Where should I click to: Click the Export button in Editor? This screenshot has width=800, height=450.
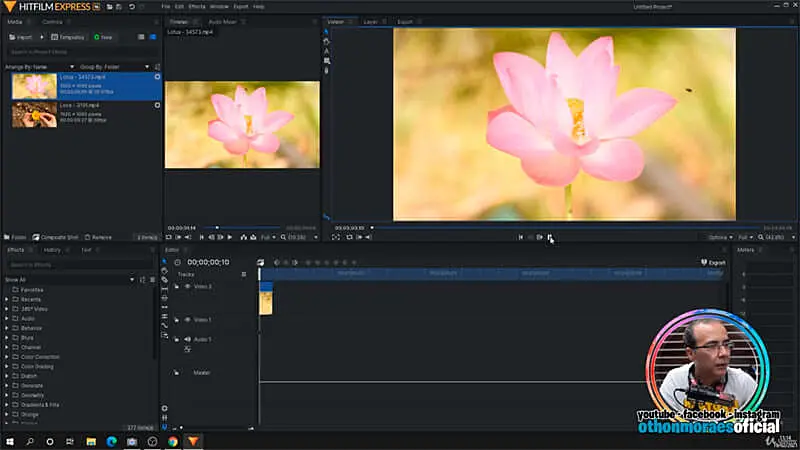[x=713, y=263]
